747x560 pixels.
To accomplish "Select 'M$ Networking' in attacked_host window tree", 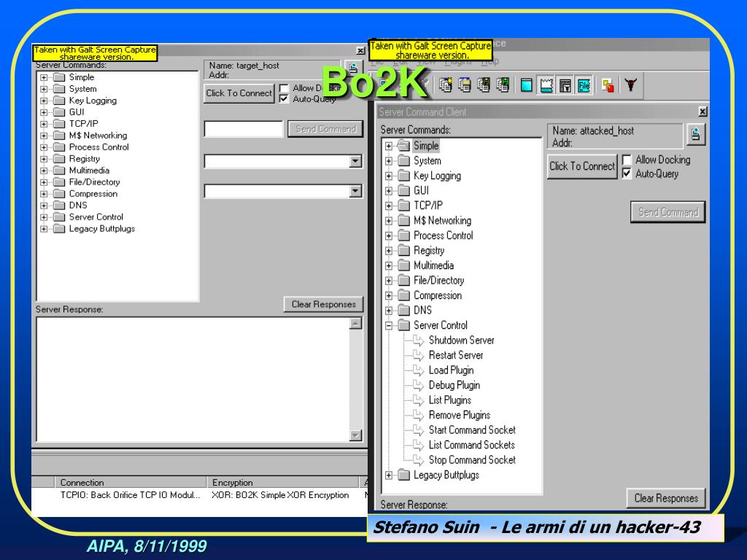I will click(442, 220).
